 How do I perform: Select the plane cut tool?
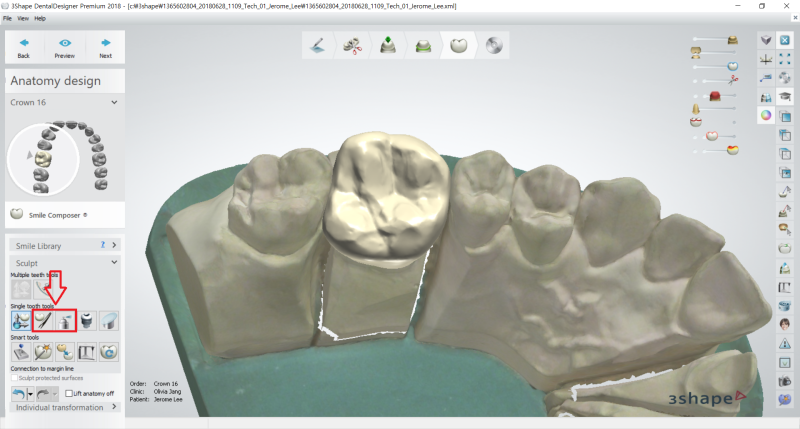pos(109,321)
